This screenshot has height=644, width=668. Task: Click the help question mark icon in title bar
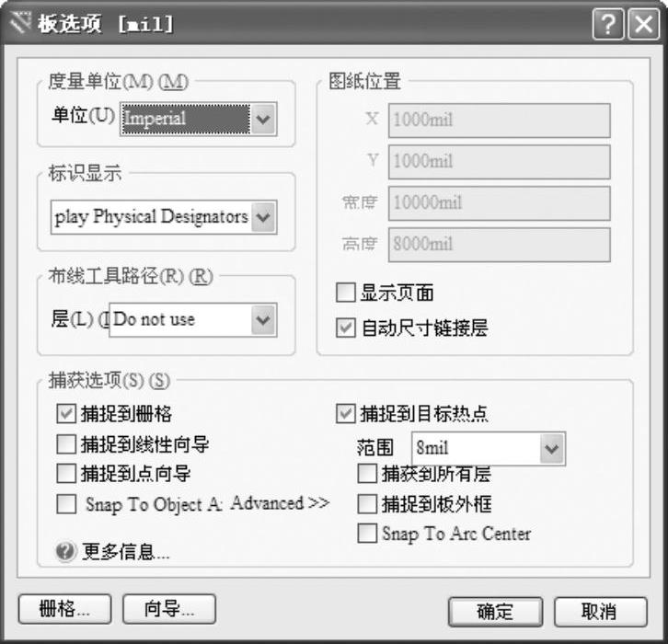(608, 24)
